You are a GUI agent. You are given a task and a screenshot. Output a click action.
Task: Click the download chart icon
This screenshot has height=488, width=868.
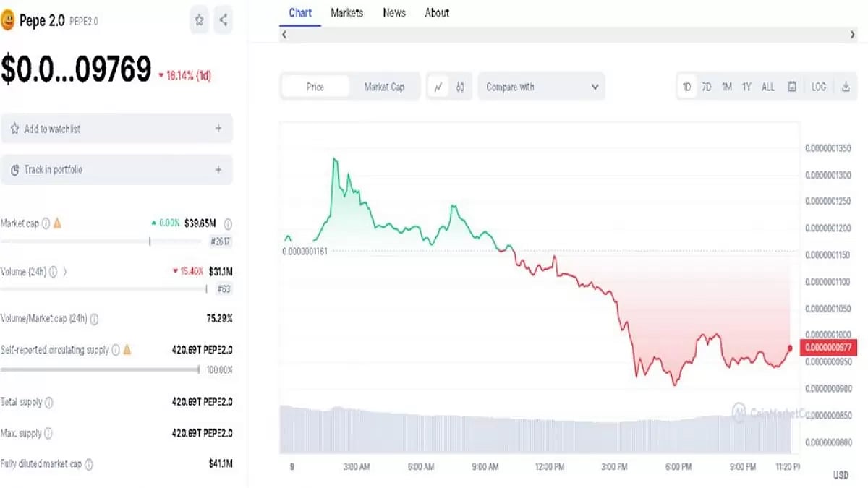pyautogui.click(x=846, y=87)
